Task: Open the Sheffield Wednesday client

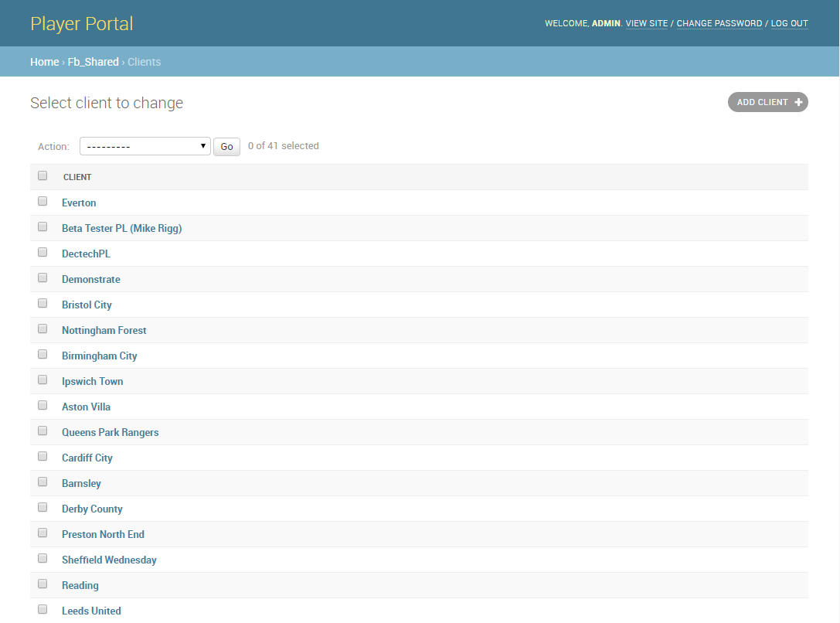Action: pyautogui.click(x=109, y=560)
